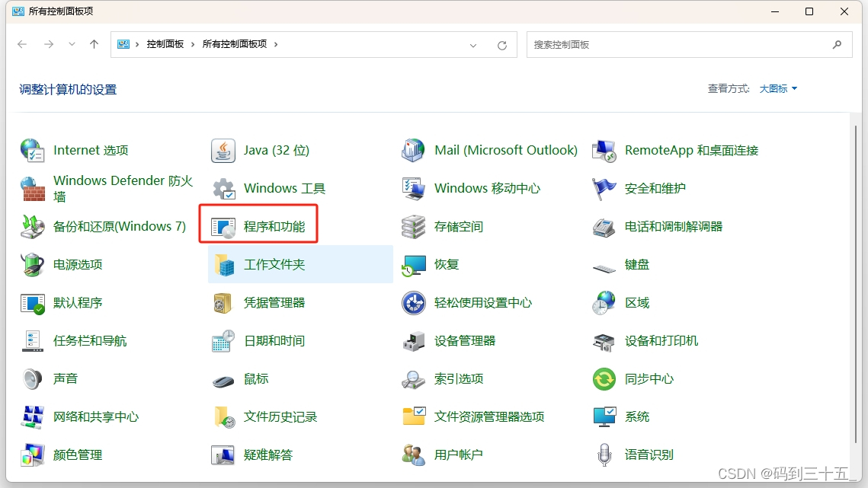Open the 工作文件夹 folder icon
Viewport: 868px width, 488px height.
click(x=223, y=264)
